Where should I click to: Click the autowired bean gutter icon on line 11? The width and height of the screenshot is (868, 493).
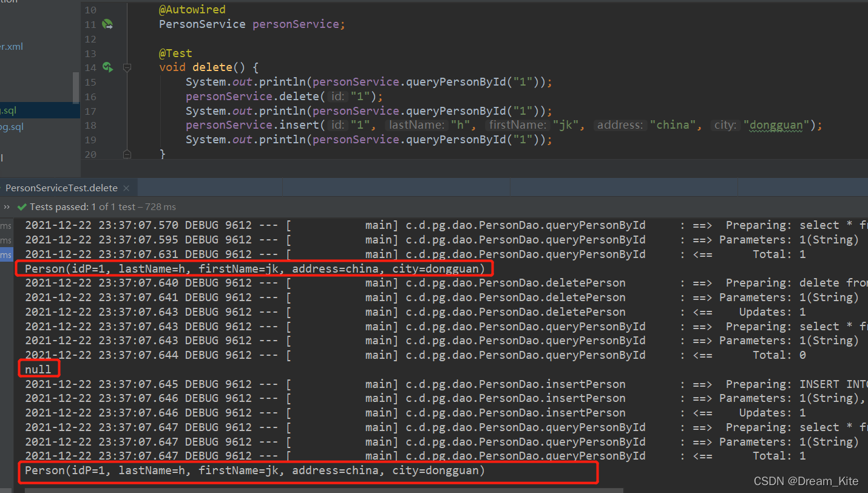coord(107,24)
